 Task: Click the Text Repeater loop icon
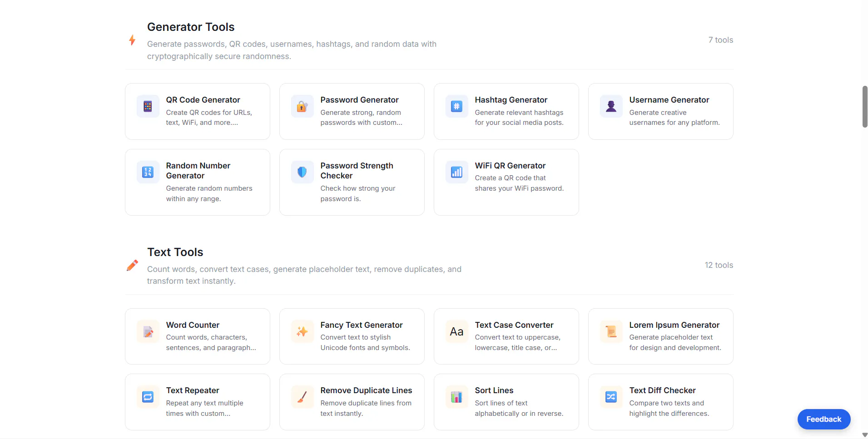click(148, 397)
